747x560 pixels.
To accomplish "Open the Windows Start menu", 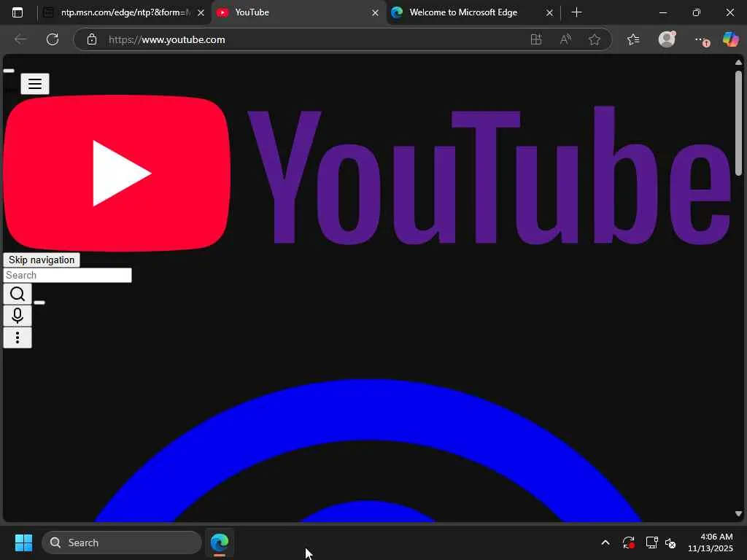I will point(23,542).
